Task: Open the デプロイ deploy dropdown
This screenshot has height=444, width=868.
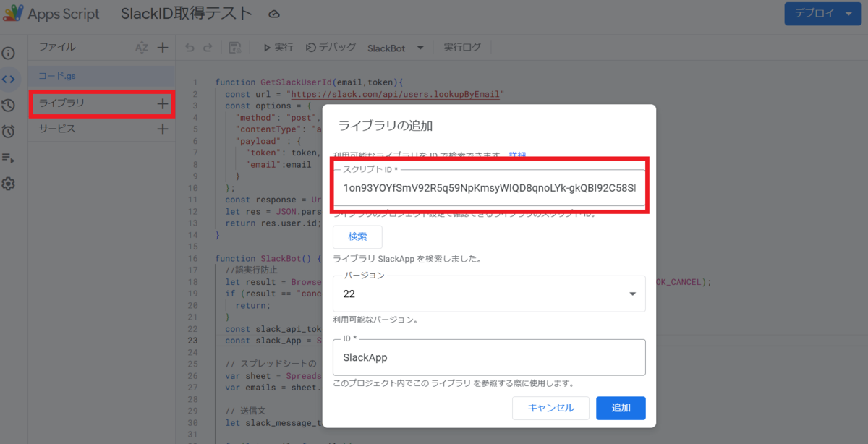Action: click(x=822, y=14)
